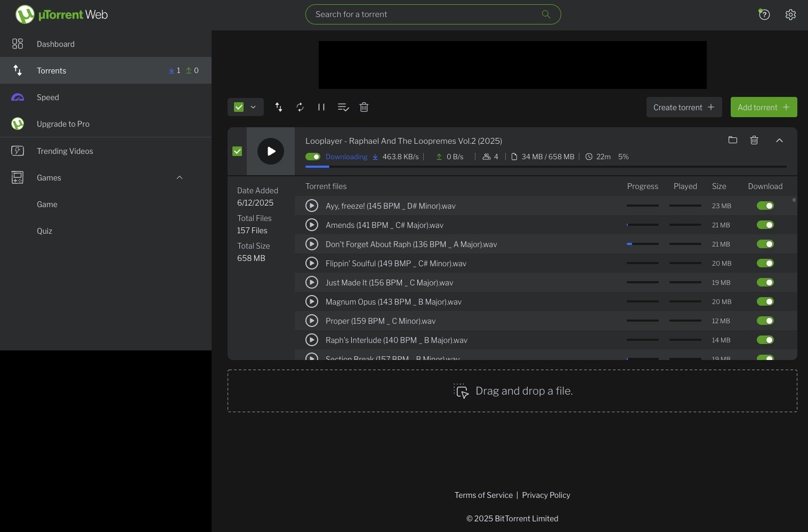808x532 pixels.
Task: Click the Looplayer - Raphael And The Loopremes title
Action: pos(403,141)
